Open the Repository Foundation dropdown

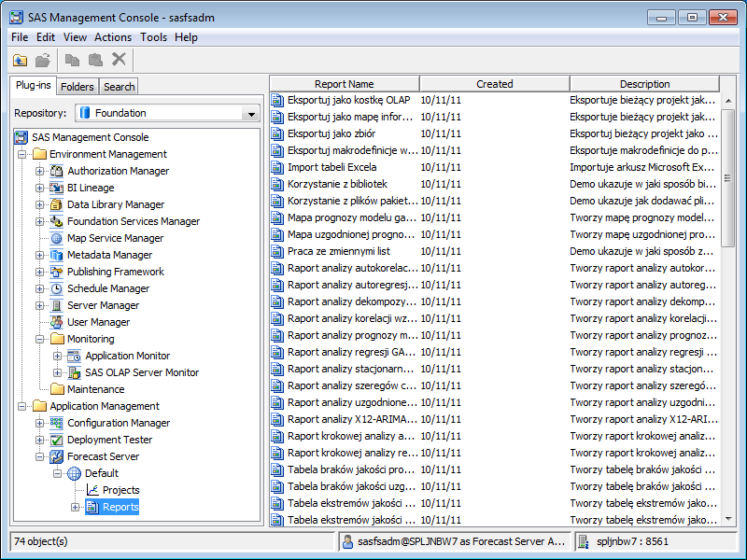pos(250,113)
